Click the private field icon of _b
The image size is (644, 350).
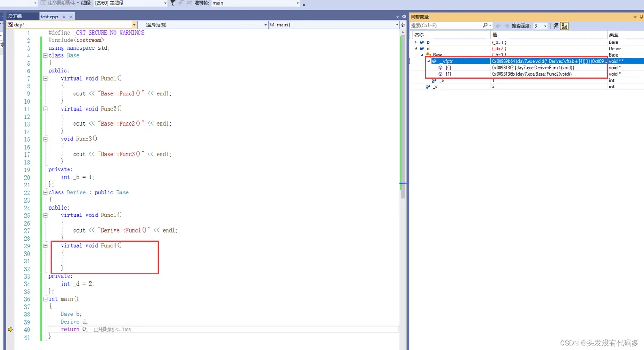[x=434, y=80]
